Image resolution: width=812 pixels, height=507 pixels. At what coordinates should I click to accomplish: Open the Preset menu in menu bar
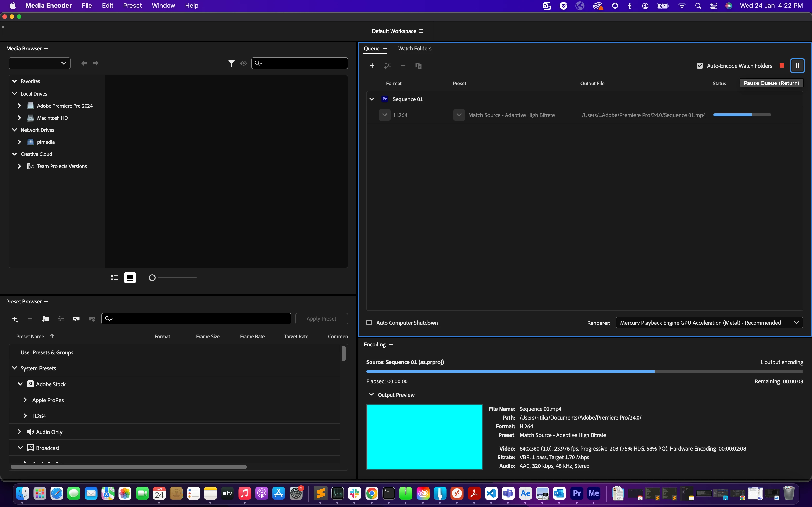click(132, 6)
